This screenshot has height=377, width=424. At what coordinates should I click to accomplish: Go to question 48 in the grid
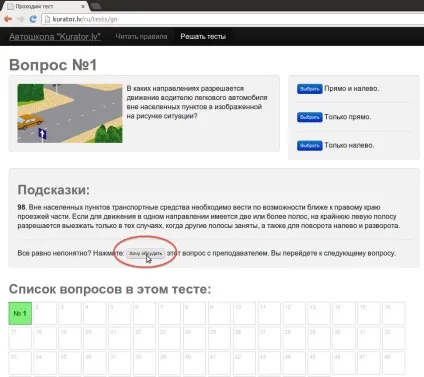[394, 363]
